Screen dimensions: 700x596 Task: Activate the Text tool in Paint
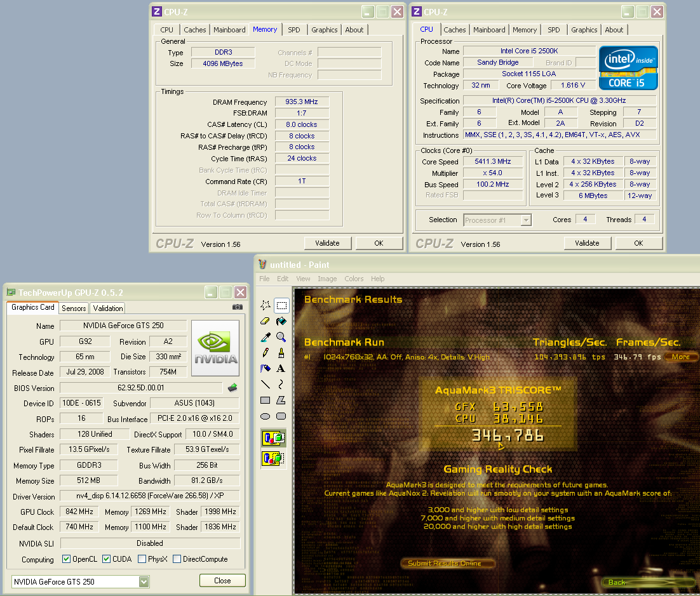[281, 369]
